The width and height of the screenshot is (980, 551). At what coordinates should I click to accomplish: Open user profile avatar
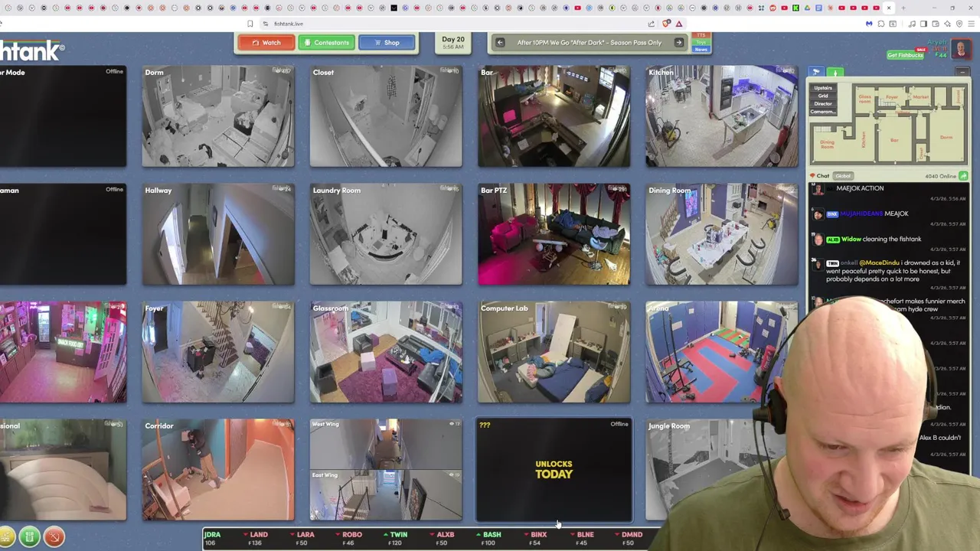coord(960,51)
